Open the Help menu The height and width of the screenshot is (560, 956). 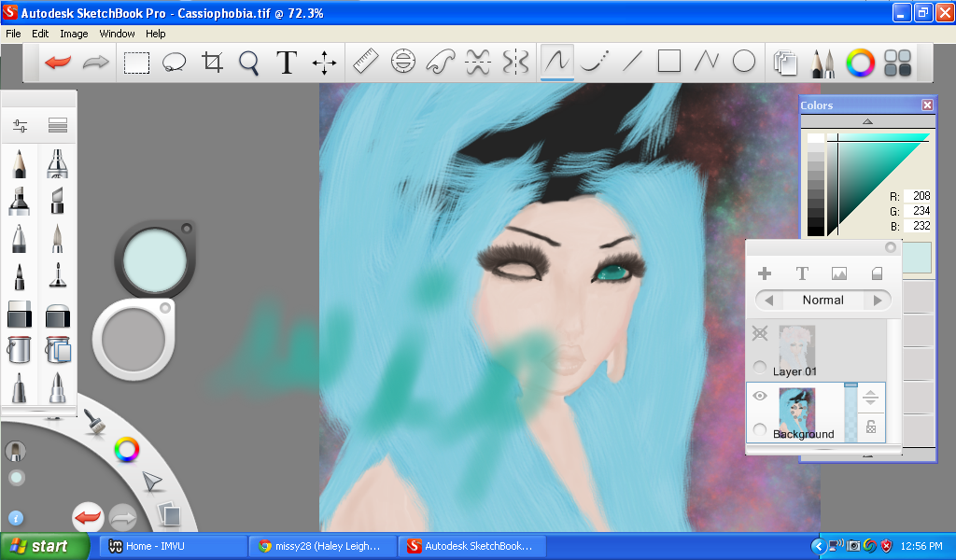coord(156,34)
